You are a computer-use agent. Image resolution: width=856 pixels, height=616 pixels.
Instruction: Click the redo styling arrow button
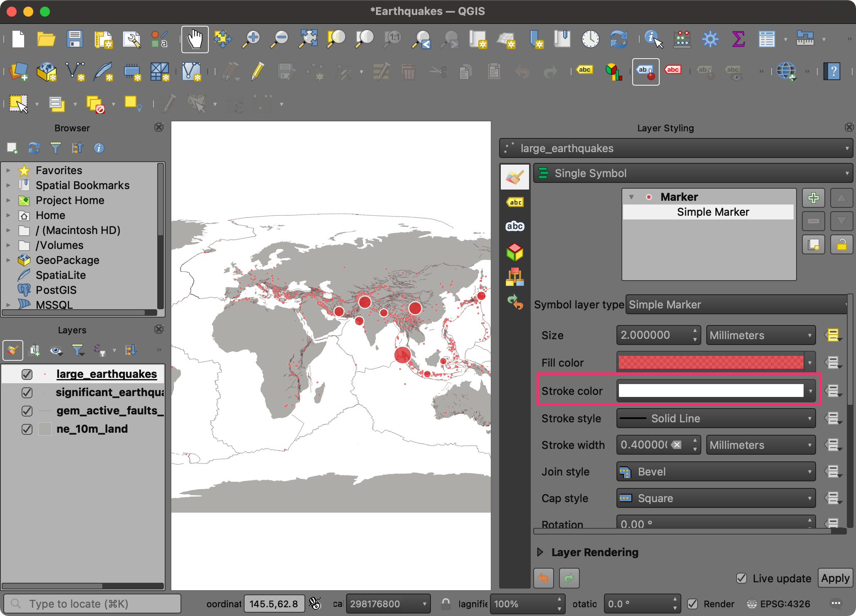tap(569, 578)
